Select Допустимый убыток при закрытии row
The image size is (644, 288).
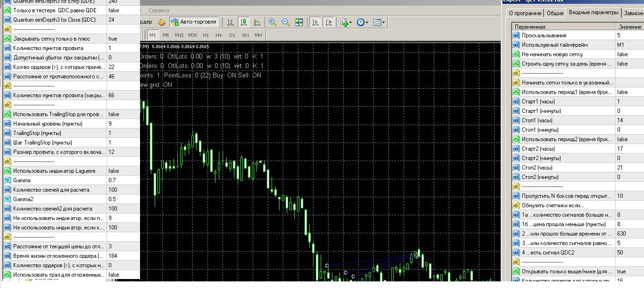coord(71,58)
